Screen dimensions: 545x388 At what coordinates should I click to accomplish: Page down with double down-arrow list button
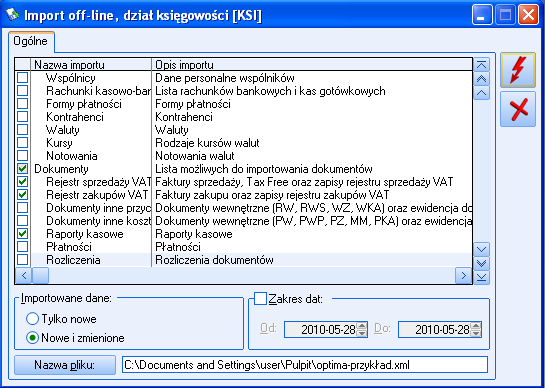(481, 263)
